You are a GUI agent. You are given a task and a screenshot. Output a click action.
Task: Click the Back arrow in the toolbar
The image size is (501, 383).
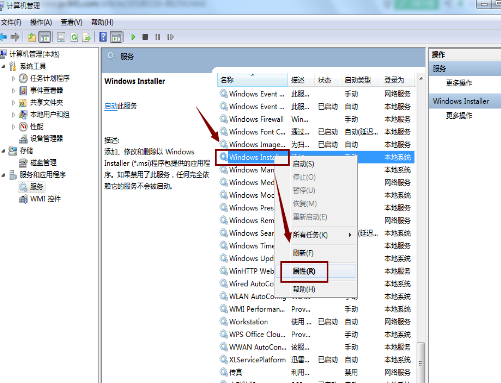tap(3, 37)
